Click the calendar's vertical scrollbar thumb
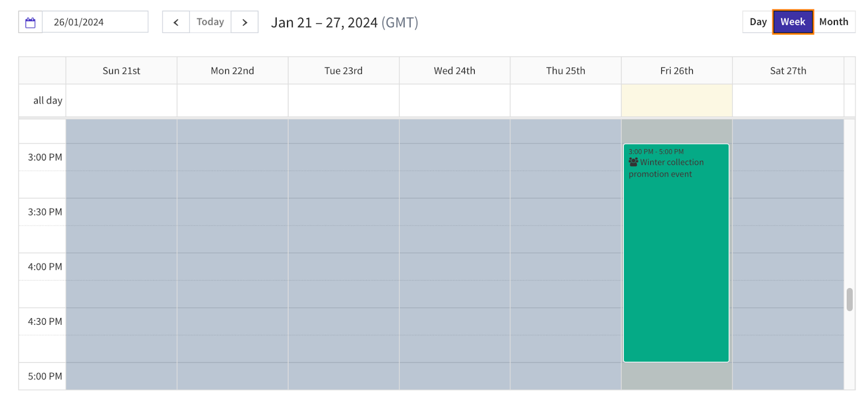This screenshot has height=404, width=868. (x=850, y=299)
